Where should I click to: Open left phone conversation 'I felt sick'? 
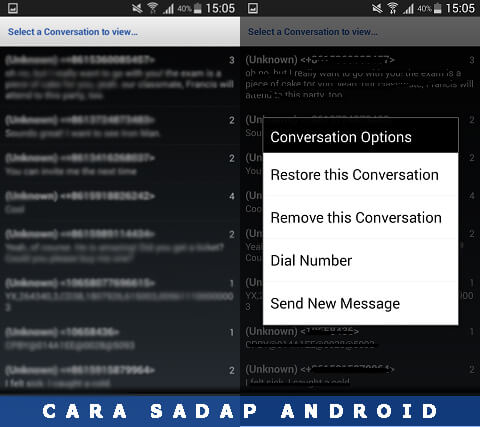pos(120,377)
